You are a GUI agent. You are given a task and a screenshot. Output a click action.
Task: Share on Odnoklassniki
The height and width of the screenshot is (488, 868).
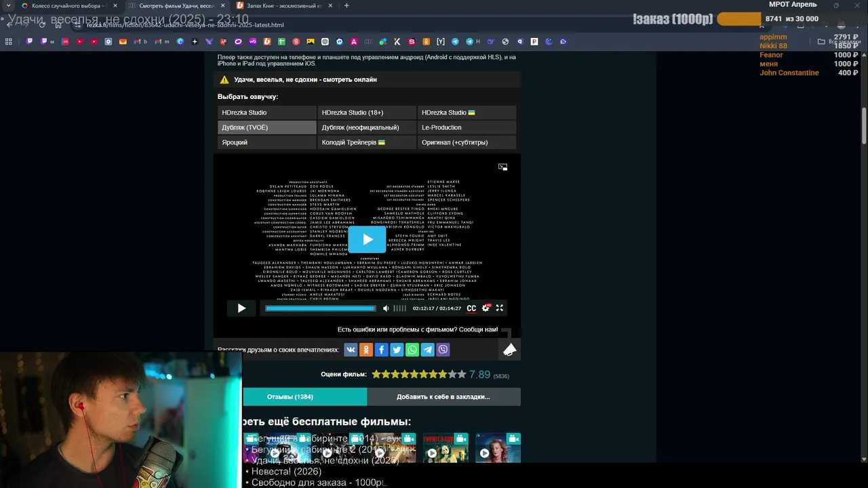(366, 350)
